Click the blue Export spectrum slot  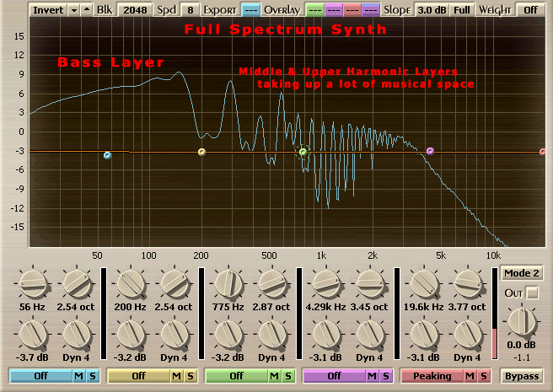coord(251,10)
